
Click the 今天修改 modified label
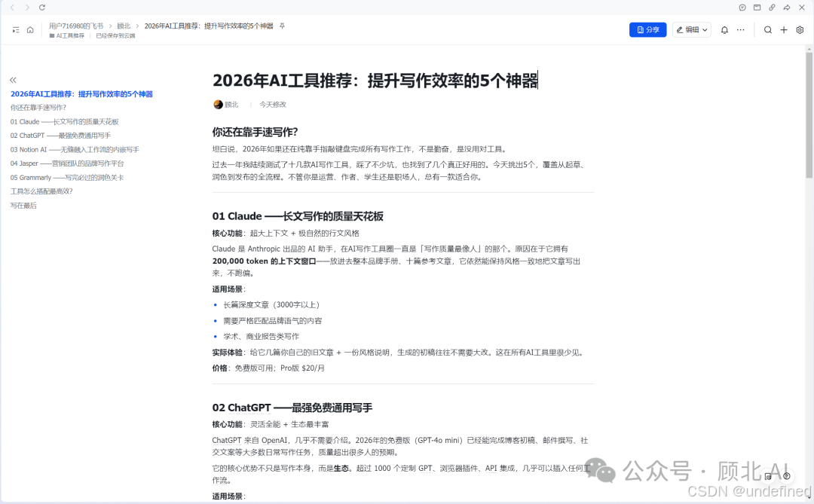(273, 104)
